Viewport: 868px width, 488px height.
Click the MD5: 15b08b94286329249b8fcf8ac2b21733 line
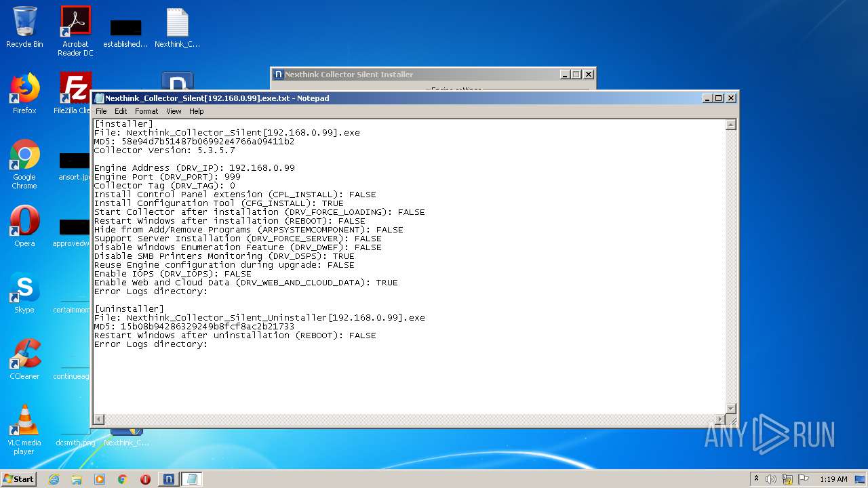click(x=194, y=327)
